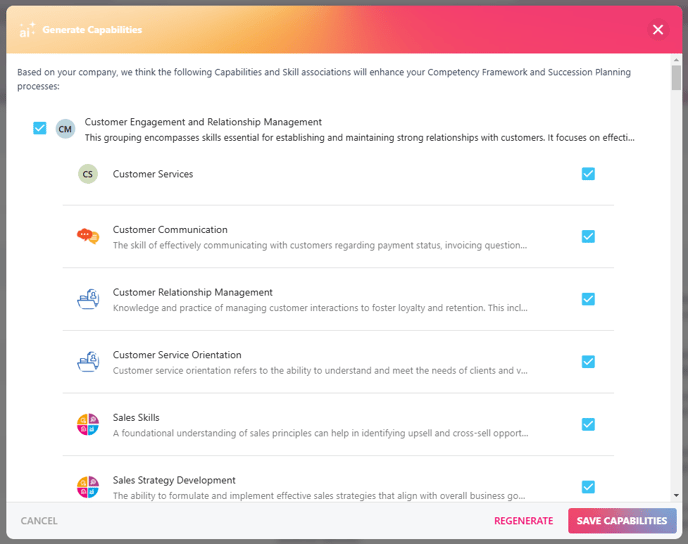Screen dimensions: 688x544
Task: Click the CS Customer Services avatar
Action: point(88,174)
